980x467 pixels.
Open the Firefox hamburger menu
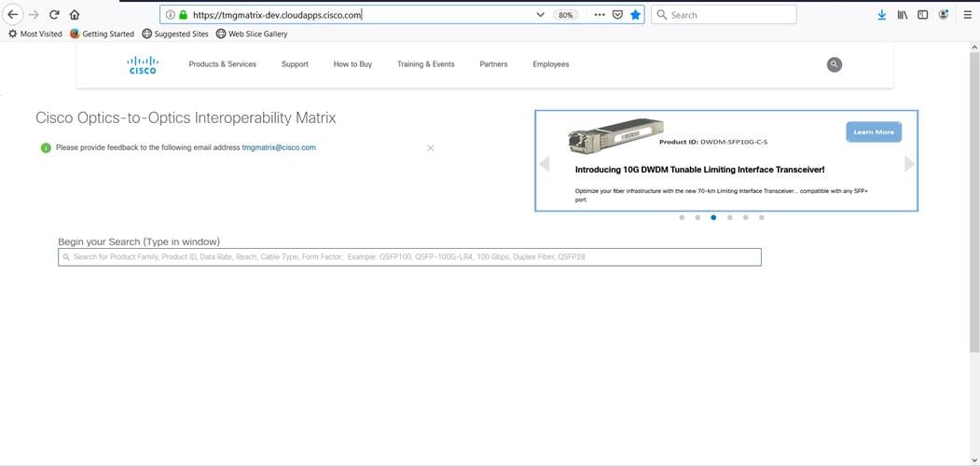[x=968, y=15]
